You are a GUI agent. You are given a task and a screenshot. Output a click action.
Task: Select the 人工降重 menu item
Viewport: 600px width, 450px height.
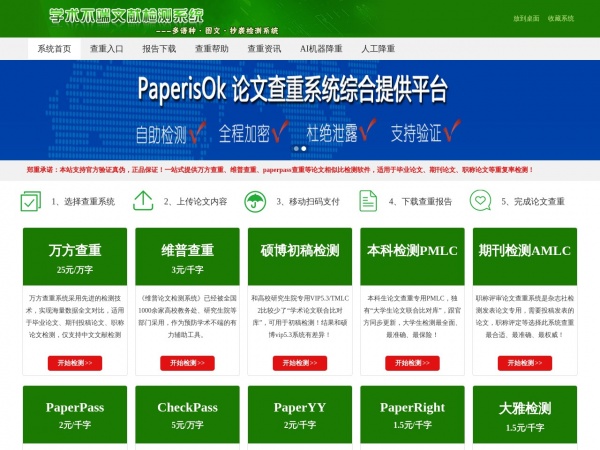[378, 49]
